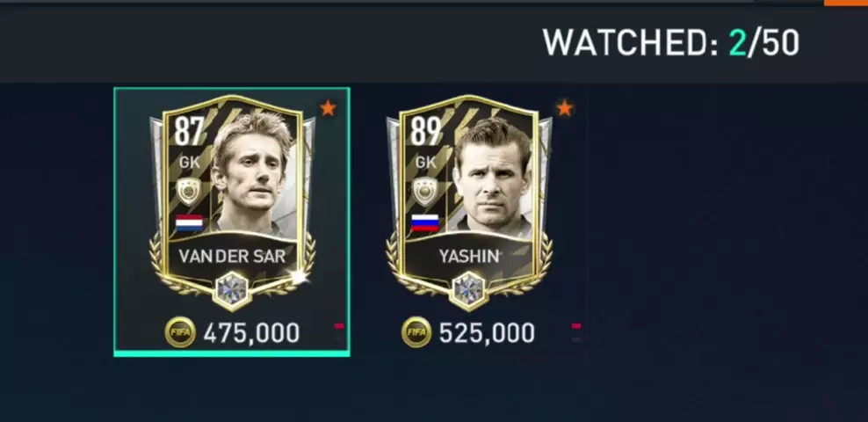Screen dimensions: 868x422
Task: Click the diamond gem on Van der Sar card
Action: (x=233, y=290)
